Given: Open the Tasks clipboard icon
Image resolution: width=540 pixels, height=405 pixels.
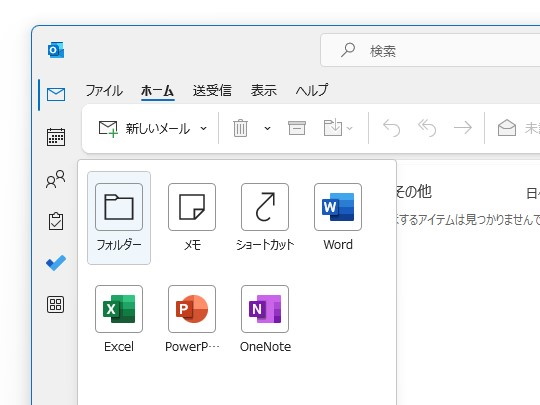Looking at the screenshot, I should (x=56, y=221).
